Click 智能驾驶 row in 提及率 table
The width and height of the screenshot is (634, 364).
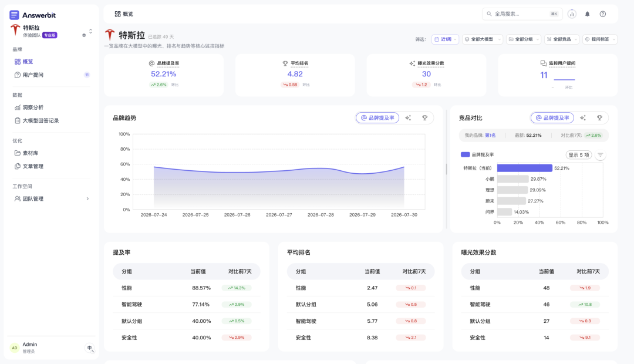click(187, 304)
